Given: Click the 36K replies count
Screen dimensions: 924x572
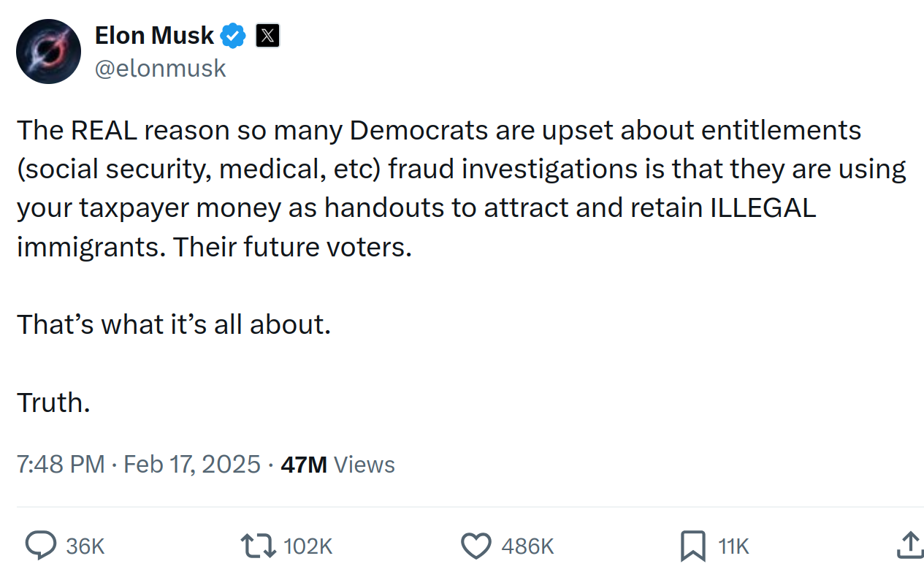Looking at the screenshot, I should pos(85,546).
